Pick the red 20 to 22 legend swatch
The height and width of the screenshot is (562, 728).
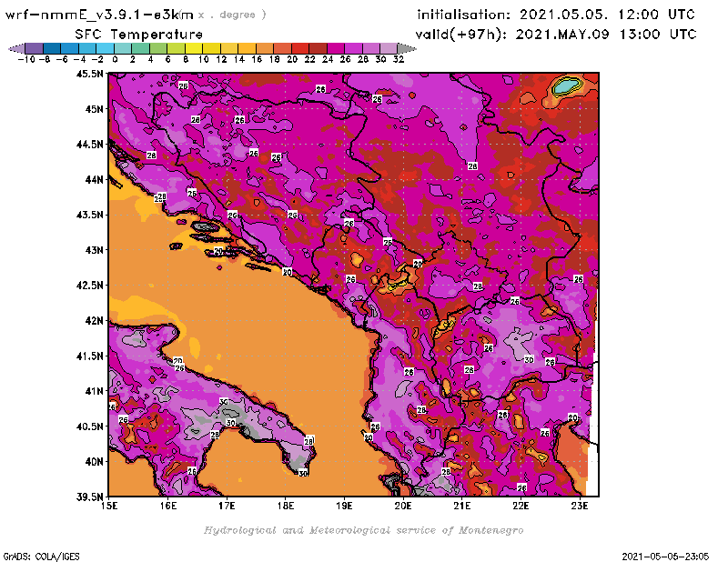pyautogui.click(x=300, y=49)
